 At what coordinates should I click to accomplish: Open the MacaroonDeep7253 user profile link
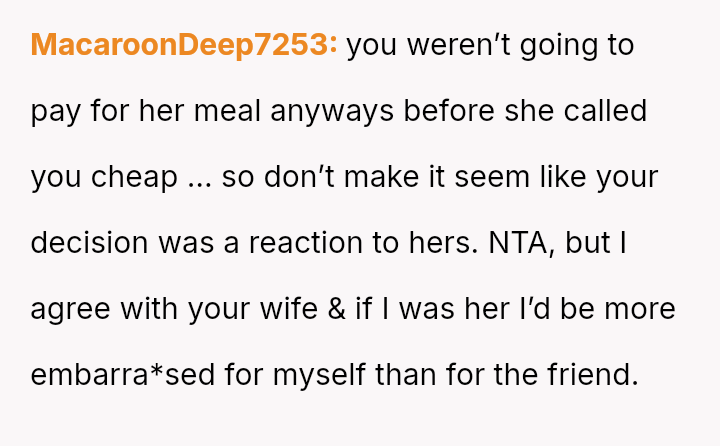[x=184, y=46]
